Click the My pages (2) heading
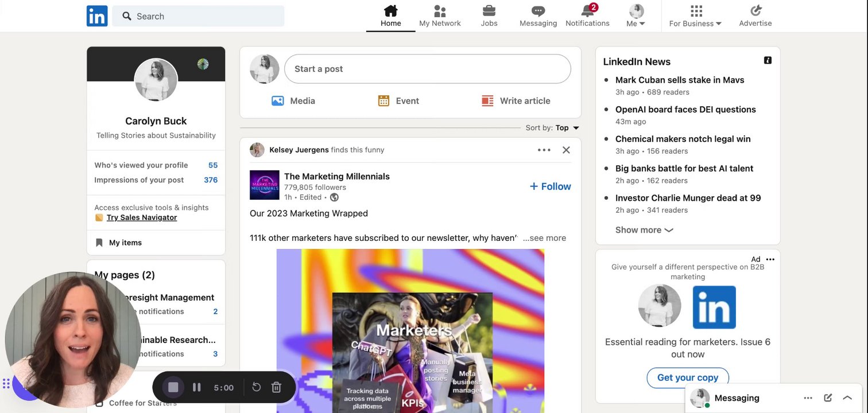868x413 pixels. pyautogui.click(x=125, y=275)
